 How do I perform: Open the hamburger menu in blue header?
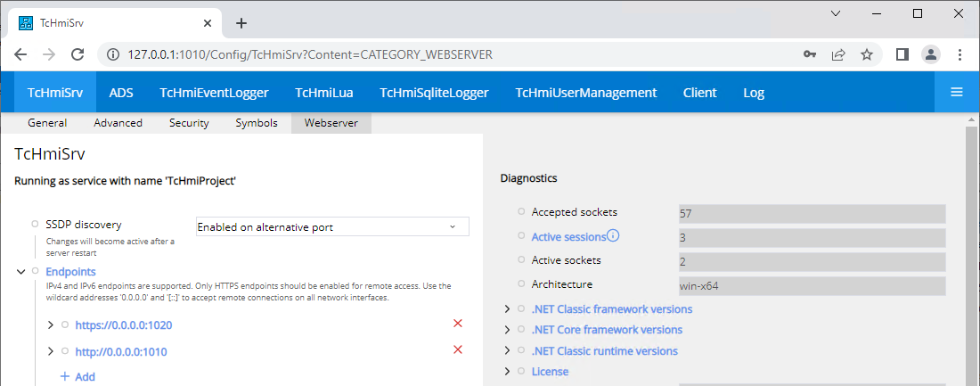[x=957, y=92]
